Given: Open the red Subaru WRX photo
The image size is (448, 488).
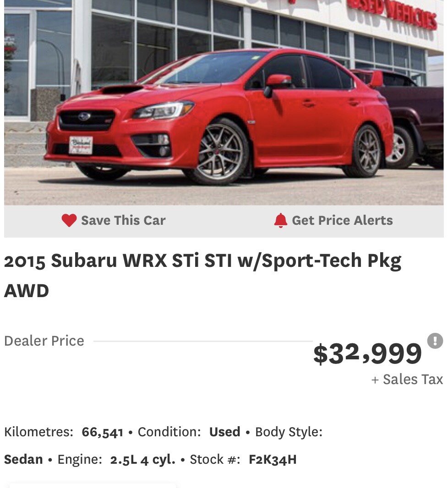Looking at the screenshot, I should [x=224, y=103].
